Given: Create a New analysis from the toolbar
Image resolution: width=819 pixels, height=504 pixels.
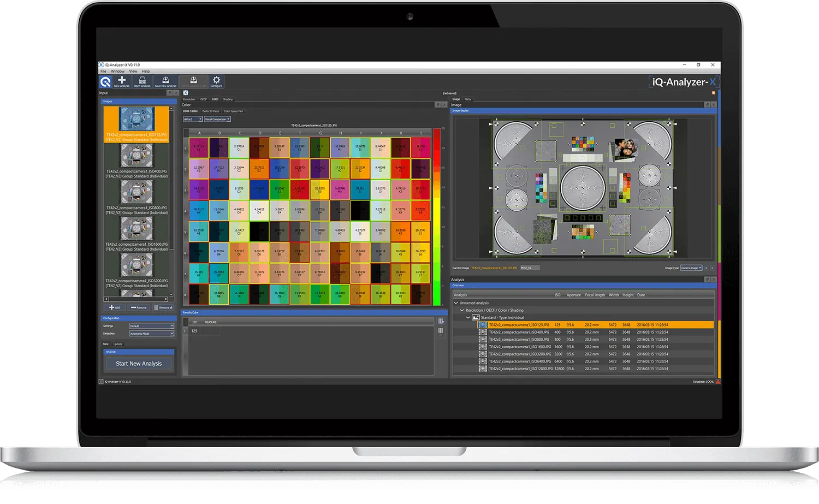Looking at the screenshot, I should [x=122, y=82].
